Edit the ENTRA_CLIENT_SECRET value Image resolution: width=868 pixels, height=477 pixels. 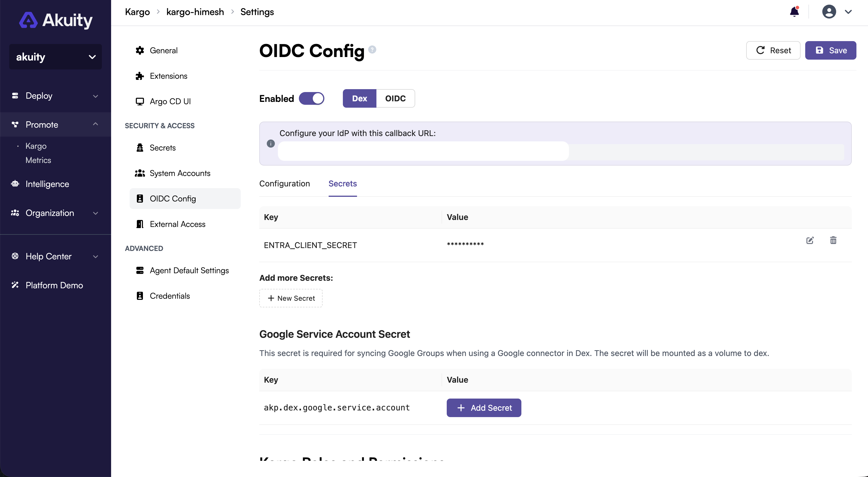coord(810,240)
